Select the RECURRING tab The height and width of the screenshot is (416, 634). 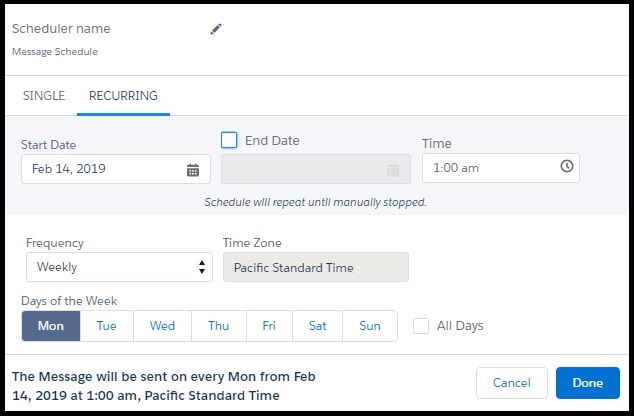[x=123, y=96]
